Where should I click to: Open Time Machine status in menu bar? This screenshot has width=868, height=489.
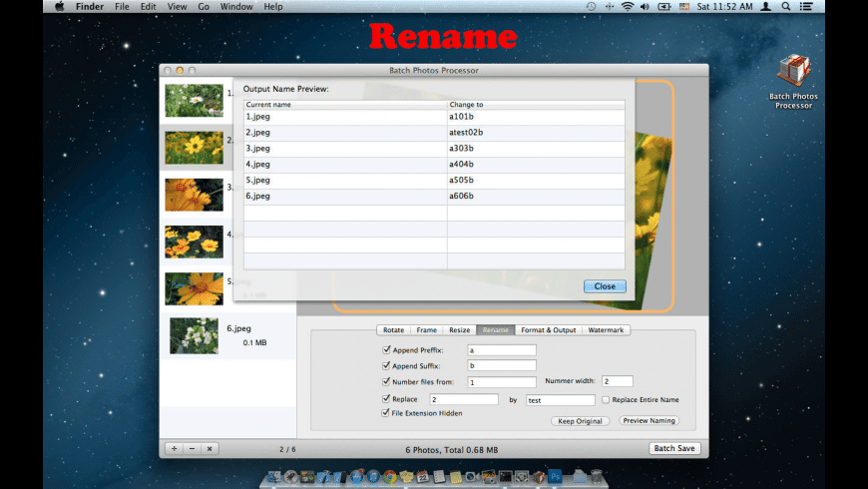591,7
